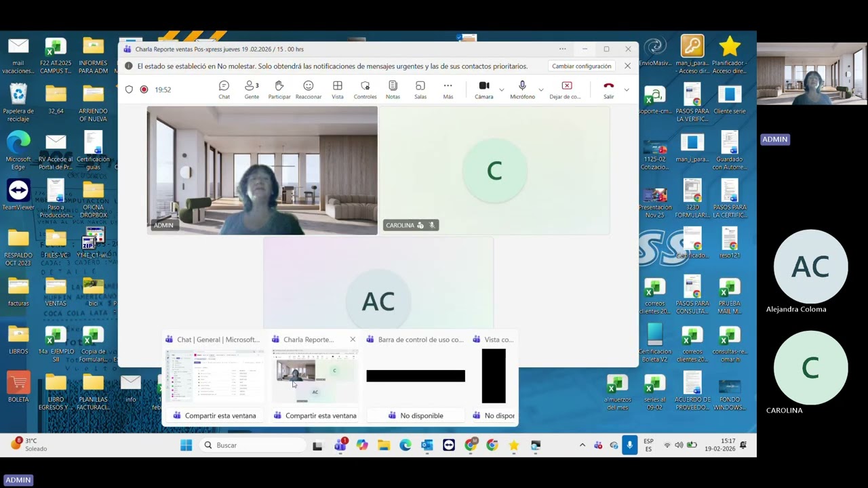
Task: Raise hand with the Participar button
Action: coord(279,89)
